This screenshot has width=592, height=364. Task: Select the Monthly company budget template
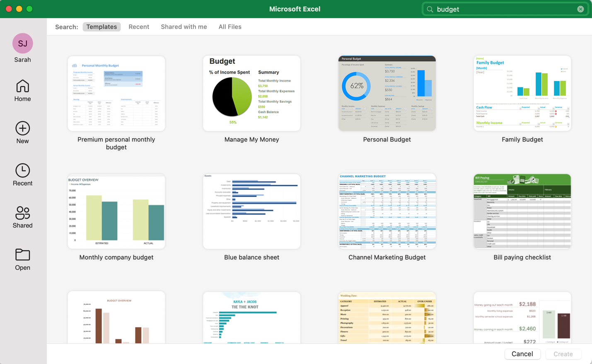pyautogui.click(x=116, y=212)
